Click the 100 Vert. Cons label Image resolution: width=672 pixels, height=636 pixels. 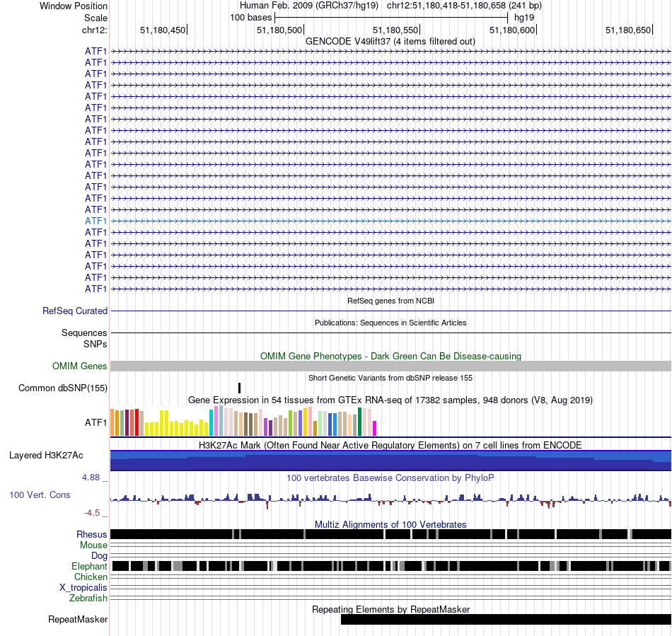[x=40, y=495]
